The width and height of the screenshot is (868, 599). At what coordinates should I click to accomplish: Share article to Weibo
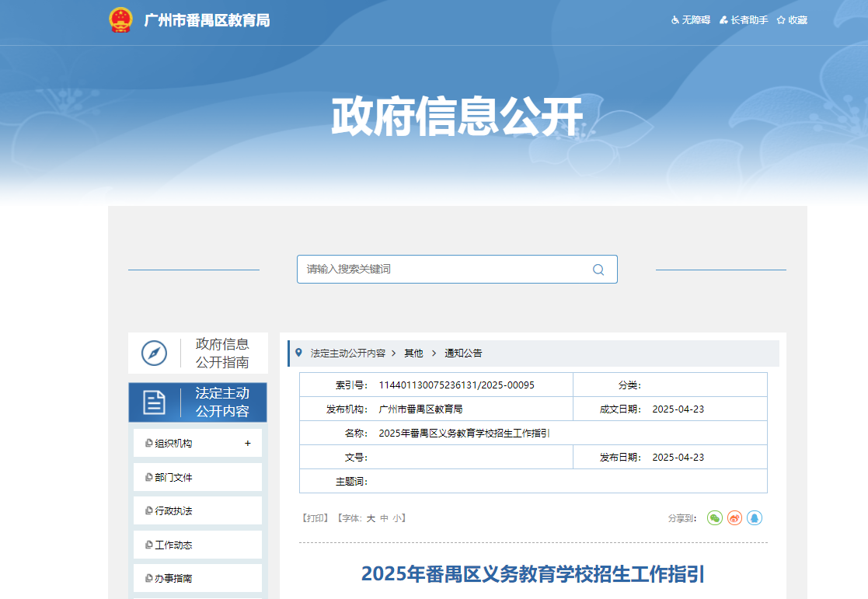(x=734, y=517)
